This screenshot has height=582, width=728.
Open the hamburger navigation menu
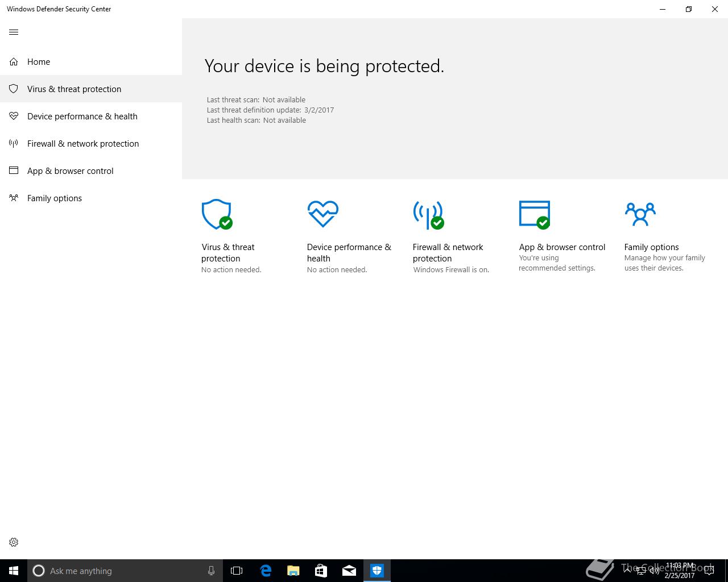point(14,32)
